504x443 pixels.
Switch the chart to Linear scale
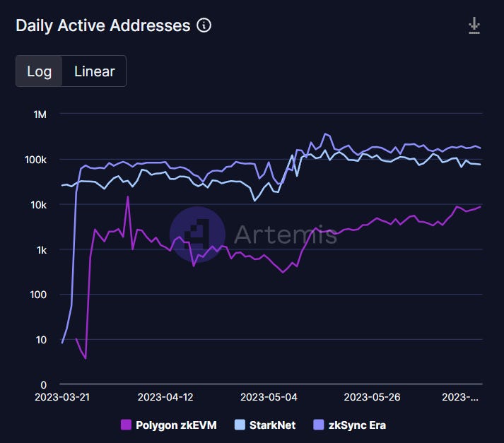coord(95,71)
